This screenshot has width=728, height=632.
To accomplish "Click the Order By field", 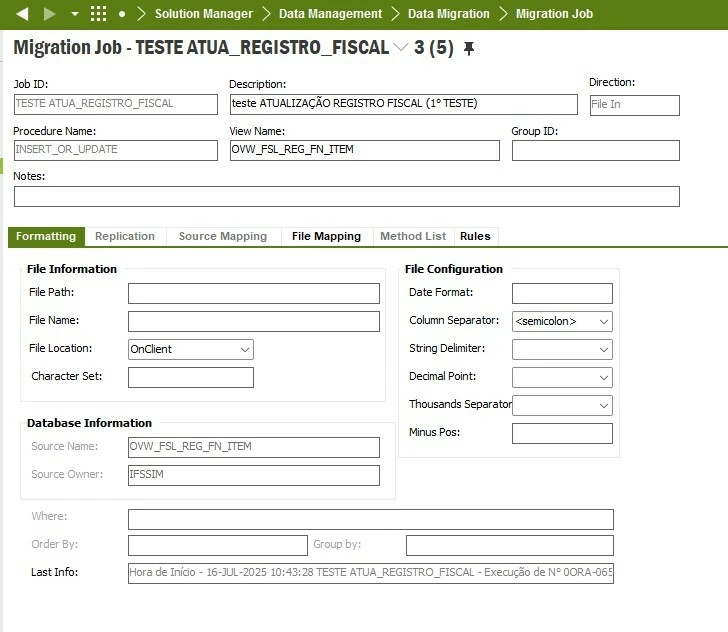I will click(x=218, y=545).
